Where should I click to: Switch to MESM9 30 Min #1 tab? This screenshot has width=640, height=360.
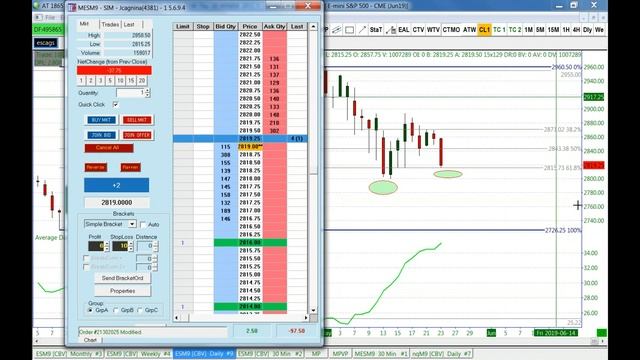pyautogui.click(x=381, y=353)
